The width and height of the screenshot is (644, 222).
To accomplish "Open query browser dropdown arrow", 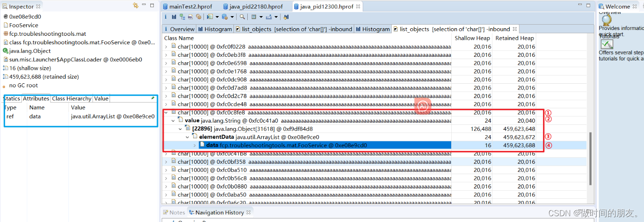I will tap(232, 17).
